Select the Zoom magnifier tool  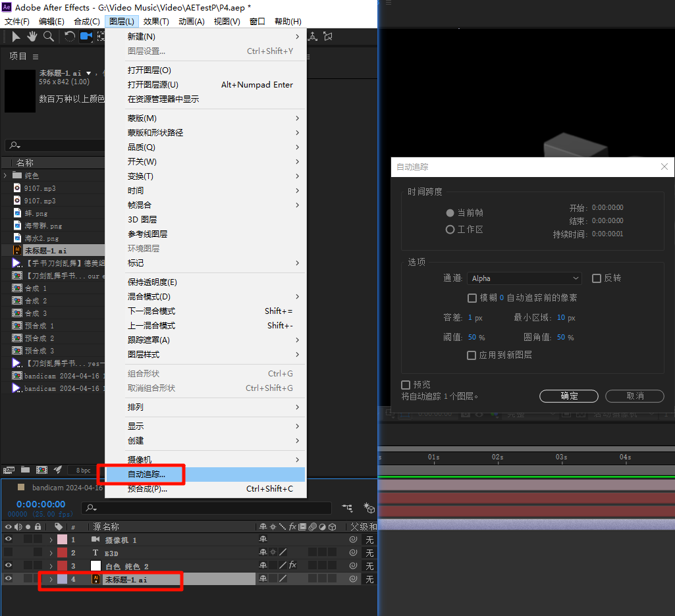tap(48, 37)
